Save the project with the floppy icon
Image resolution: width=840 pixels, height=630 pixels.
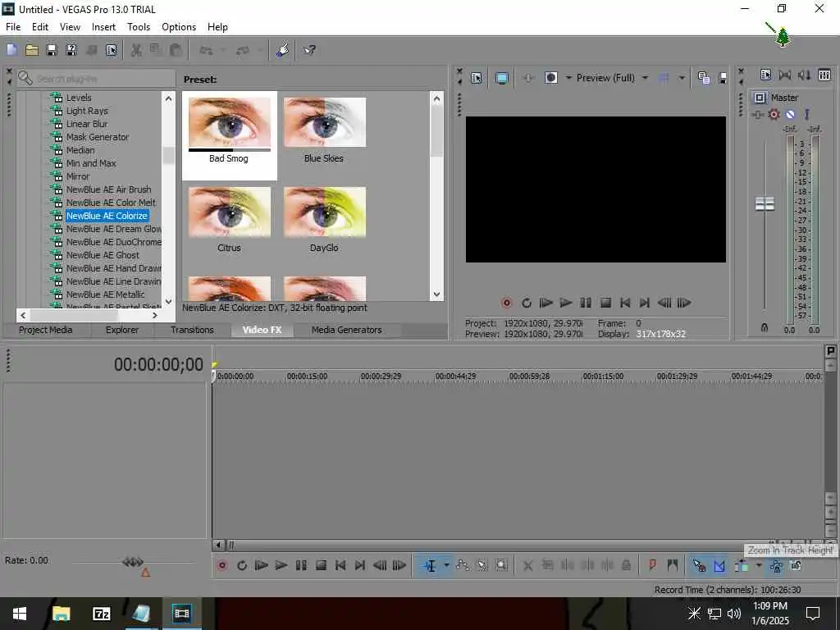click(52, 50)
